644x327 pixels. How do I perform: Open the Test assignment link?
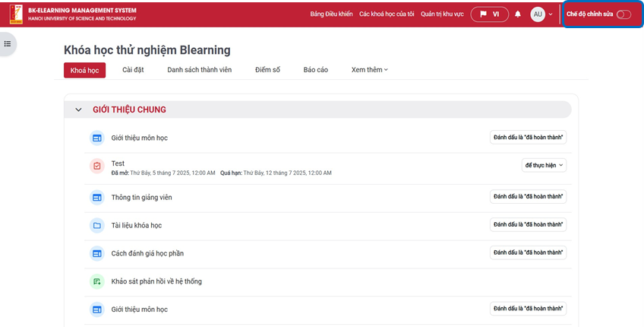(x=118, y=163)
